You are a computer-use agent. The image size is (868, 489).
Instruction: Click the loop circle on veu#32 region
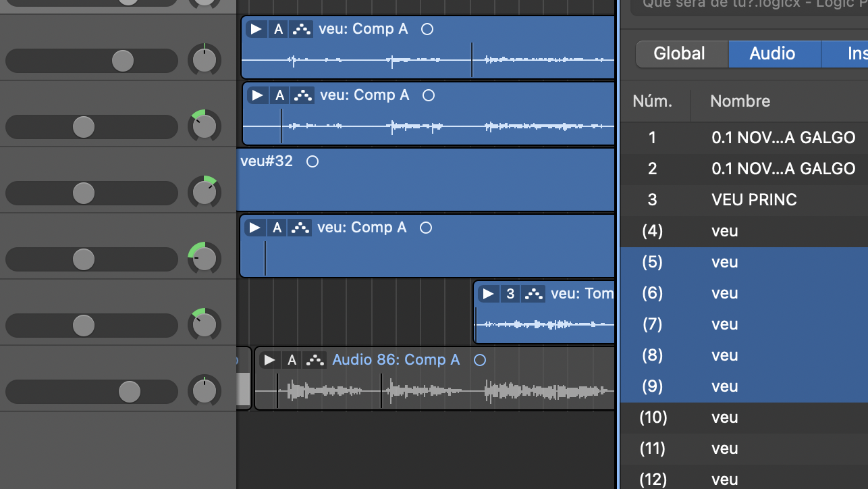(312, 161)
